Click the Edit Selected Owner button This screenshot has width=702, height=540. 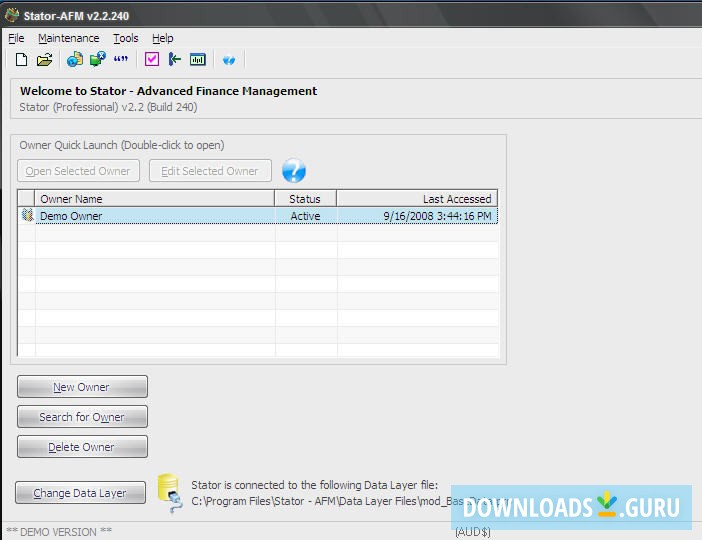[x=210, y=171]
